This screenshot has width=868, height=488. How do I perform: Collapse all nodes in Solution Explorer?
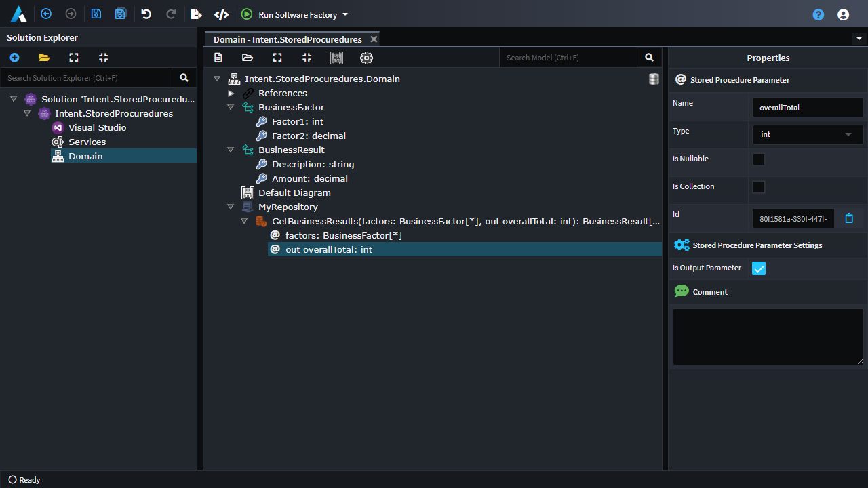point(103,58)
